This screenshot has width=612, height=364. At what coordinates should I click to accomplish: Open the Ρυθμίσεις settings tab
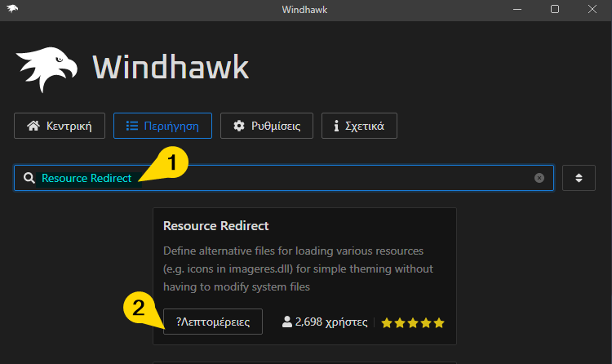pyautogui.click(x=267, y=126)
